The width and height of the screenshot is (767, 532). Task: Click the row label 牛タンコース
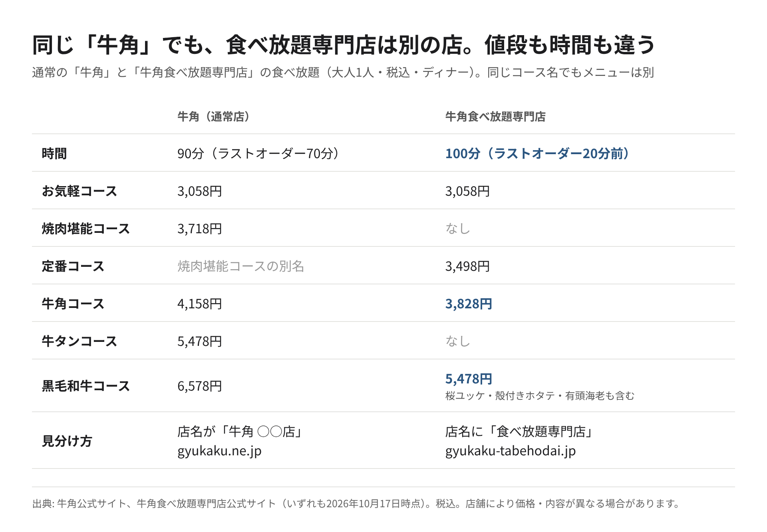(x=79, y=341)
